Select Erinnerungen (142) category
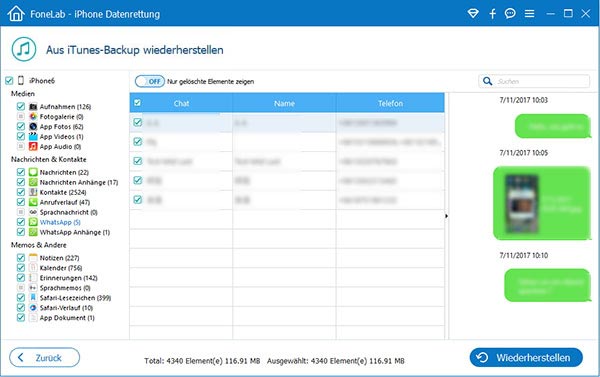 68,277
